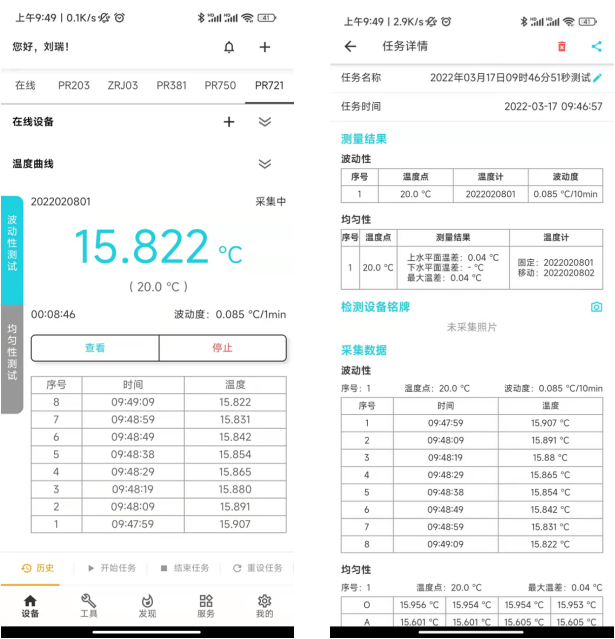Switch to 在线 tab
The image size is (615, 639).
click(x=25, y=85)
